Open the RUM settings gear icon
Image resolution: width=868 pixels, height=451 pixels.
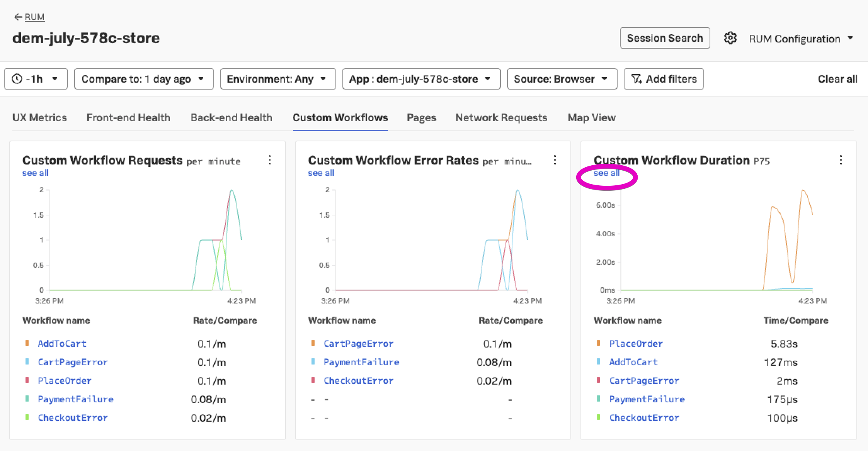(730, 38)
